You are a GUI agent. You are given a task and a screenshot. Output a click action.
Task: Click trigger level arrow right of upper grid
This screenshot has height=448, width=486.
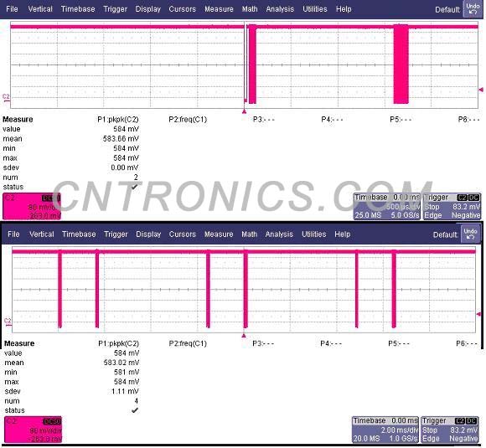[x=481, y=90]
